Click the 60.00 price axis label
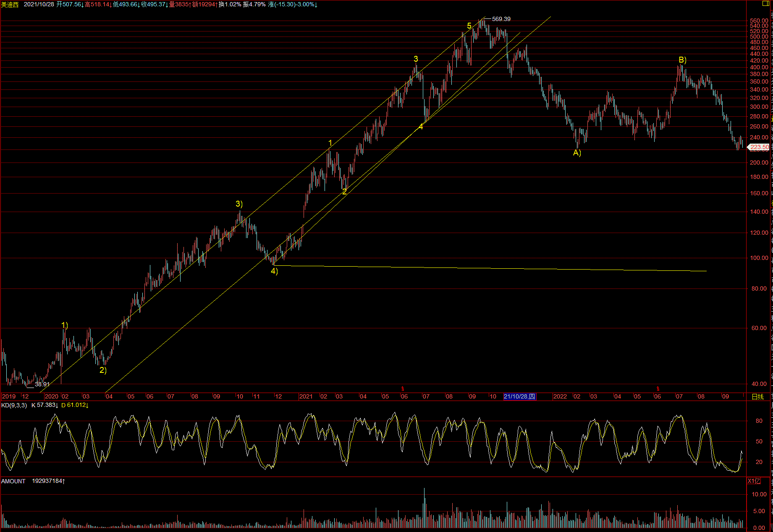The image size is (773, 532). point(759,328)
